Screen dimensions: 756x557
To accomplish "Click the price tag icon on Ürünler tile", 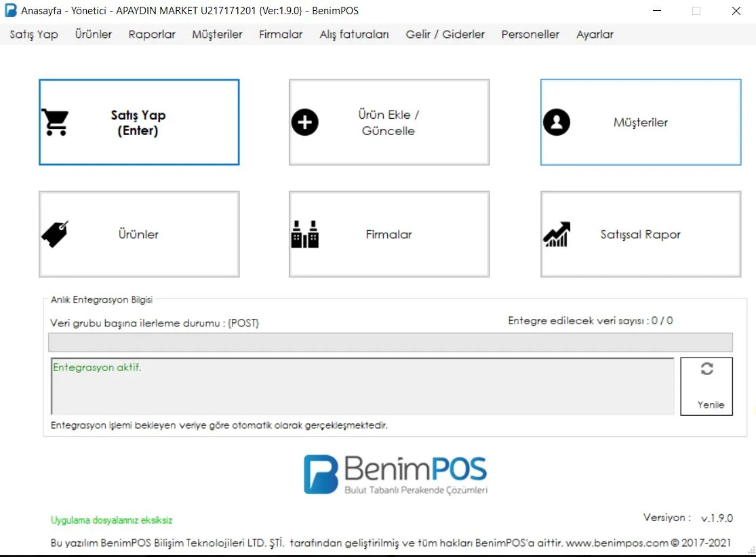I will pos(55,234).
